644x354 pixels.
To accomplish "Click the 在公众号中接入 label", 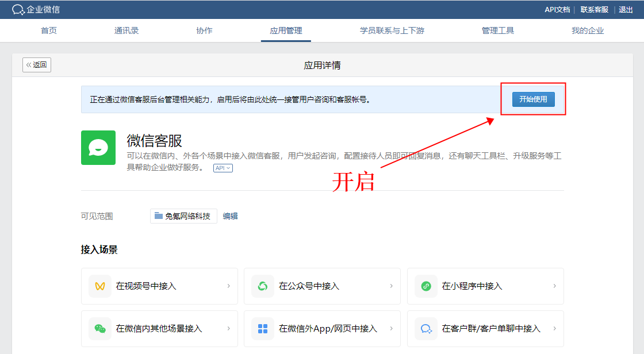I will [309, 286].
